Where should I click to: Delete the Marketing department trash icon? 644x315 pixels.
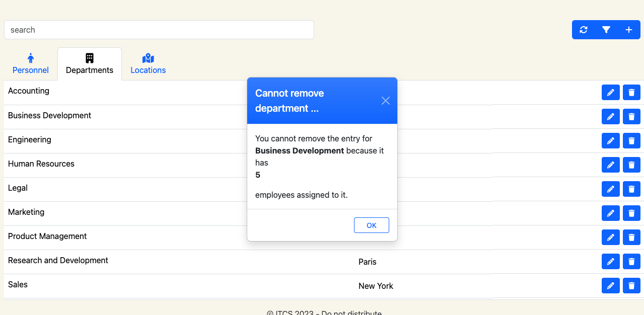coord(631,213)
